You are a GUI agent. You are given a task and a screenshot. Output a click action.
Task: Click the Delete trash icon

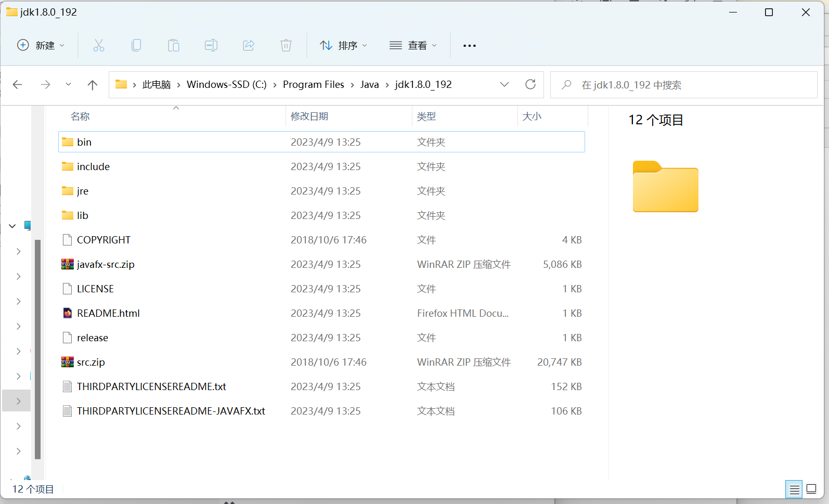pyautogui.click(x=286, y=46)
